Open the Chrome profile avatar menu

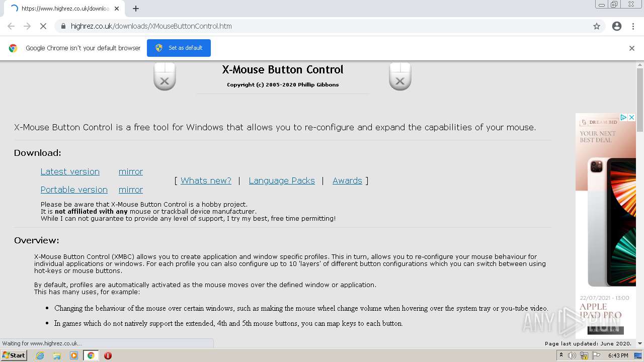tap(617, 26)
